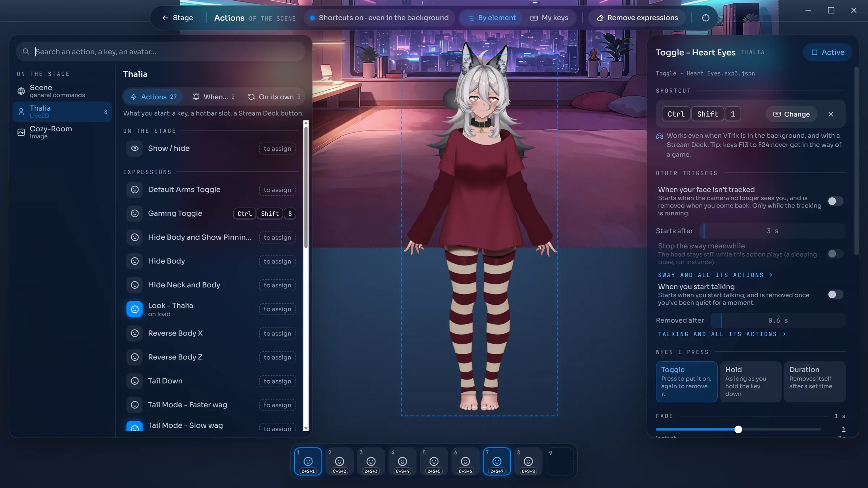The height and width of the screenshot is (488, 868).
Task: Select hotbar slot 4 C+S+4
Action: coord(403,461)
